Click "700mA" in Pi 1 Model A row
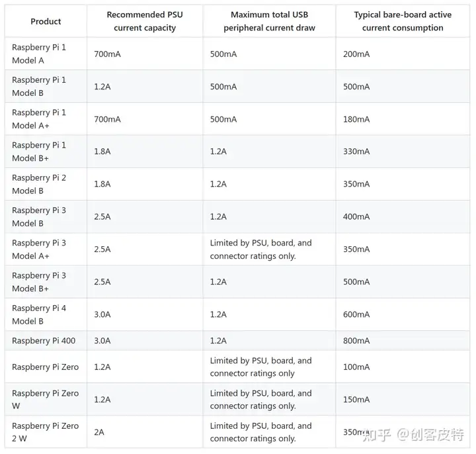 click(x=107, y=54)
